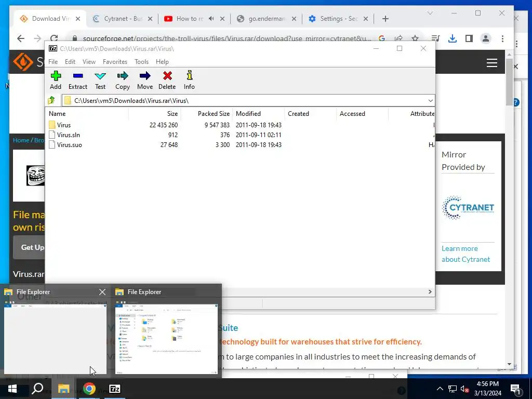Sort list by Name column header
Viewport: 532px width, 399px height.
[87, 114]
